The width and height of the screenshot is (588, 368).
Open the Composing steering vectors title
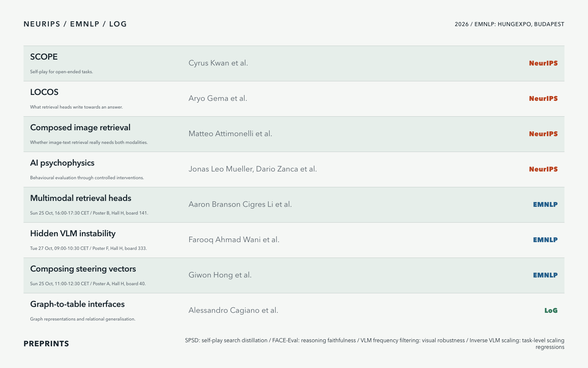tap(83, 269)
